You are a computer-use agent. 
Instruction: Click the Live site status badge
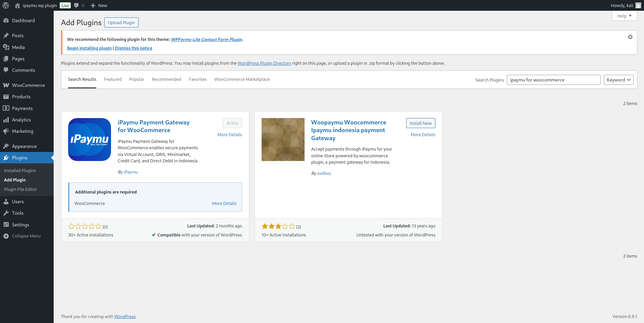point(65,5)
